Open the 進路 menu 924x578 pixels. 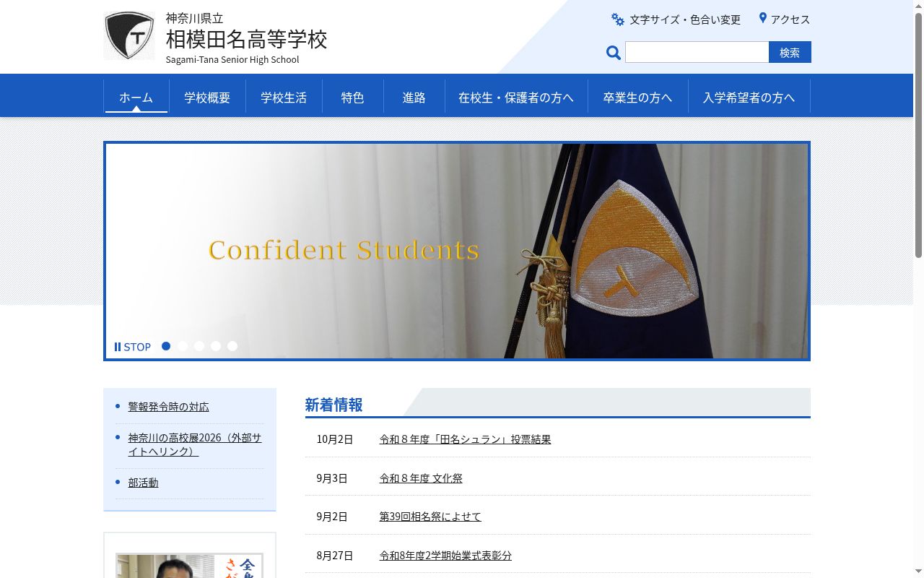click(414, 97)
